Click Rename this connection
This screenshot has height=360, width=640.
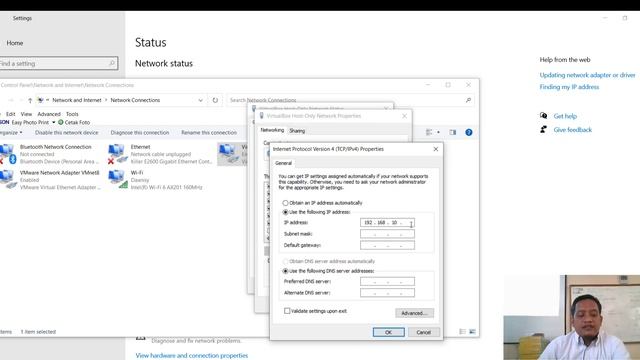[x=209, y=133]
